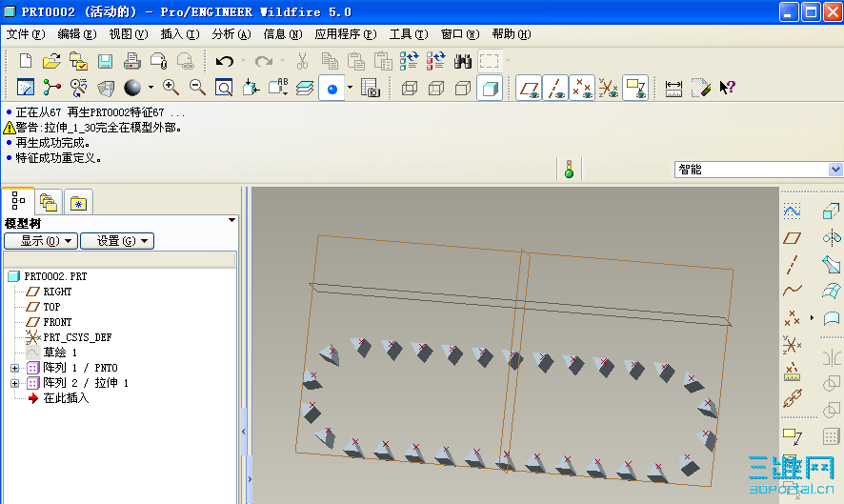
Task: Switch to the Favorites tab
Action: coord(78,203)
